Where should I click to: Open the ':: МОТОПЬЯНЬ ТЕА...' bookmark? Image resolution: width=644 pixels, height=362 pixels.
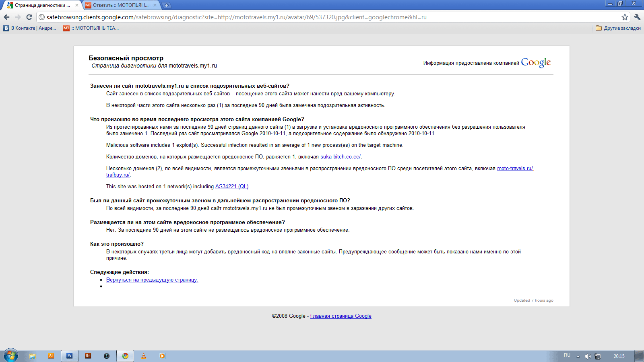coord(91,28)
